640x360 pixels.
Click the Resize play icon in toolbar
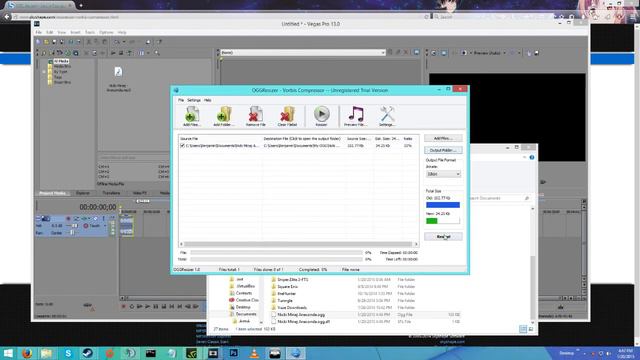click(x=321, y=116)
